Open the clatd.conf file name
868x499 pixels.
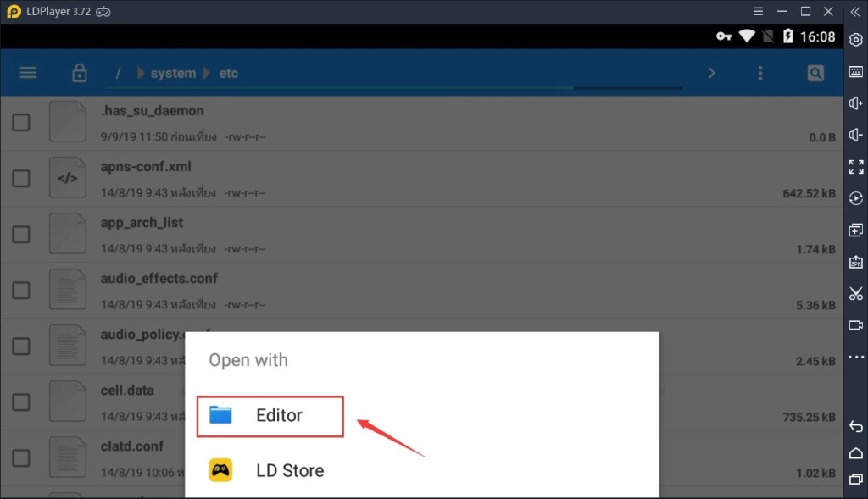pos(131,446)
